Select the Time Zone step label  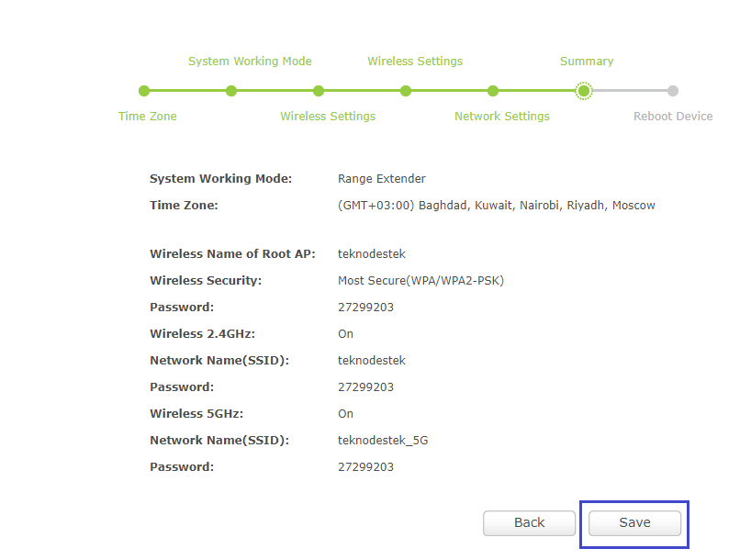pos(148,117)
